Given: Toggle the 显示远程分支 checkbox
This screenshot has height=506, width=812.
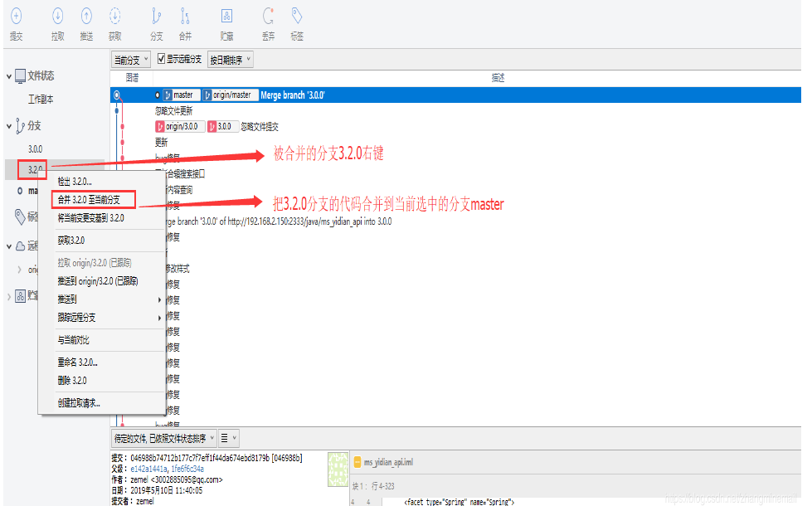Looking at the screenshot, I should pos(162,59).
